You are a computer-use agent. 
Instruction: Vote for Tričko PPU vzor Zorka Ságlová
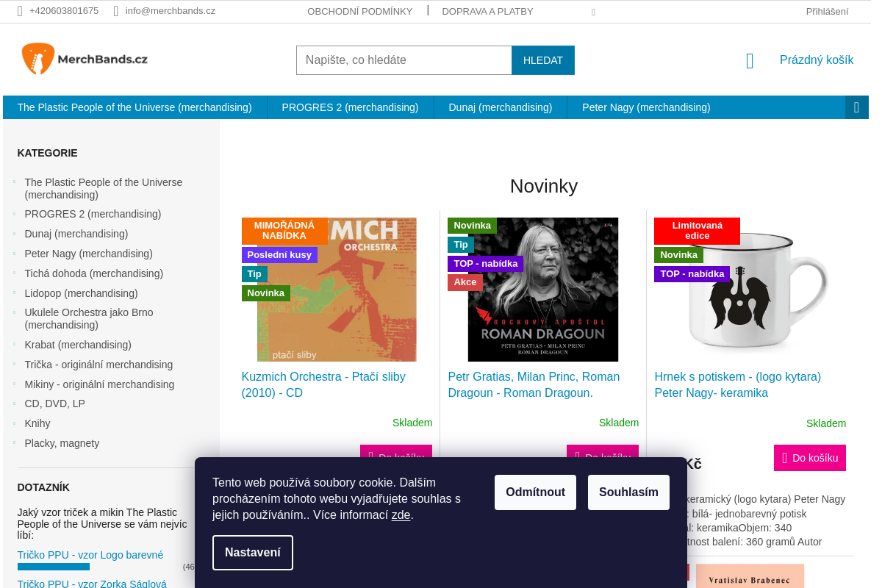click(x=92, y=584)
